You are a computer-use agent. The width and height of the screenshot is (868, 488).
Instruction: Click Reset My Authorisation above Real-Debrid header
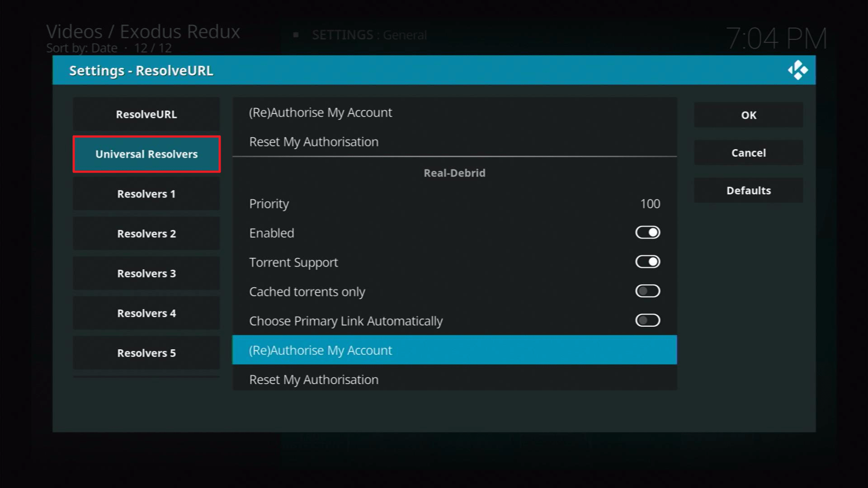click(454, 141)
